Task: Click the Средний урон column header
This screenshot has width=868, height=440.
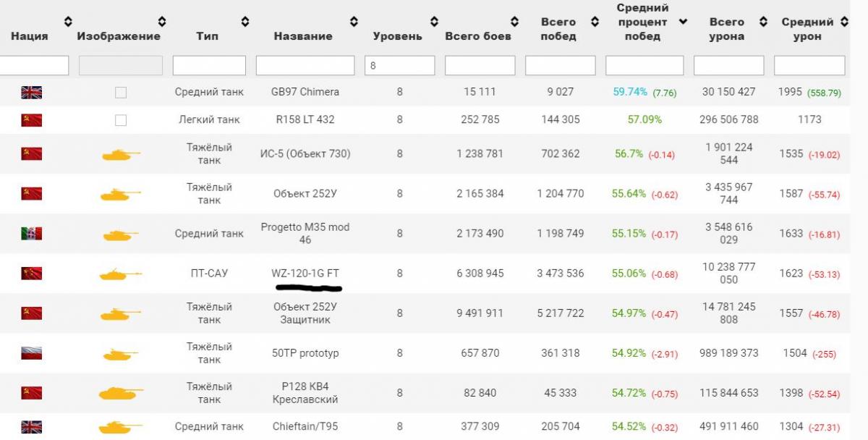Action: point(807,29)
